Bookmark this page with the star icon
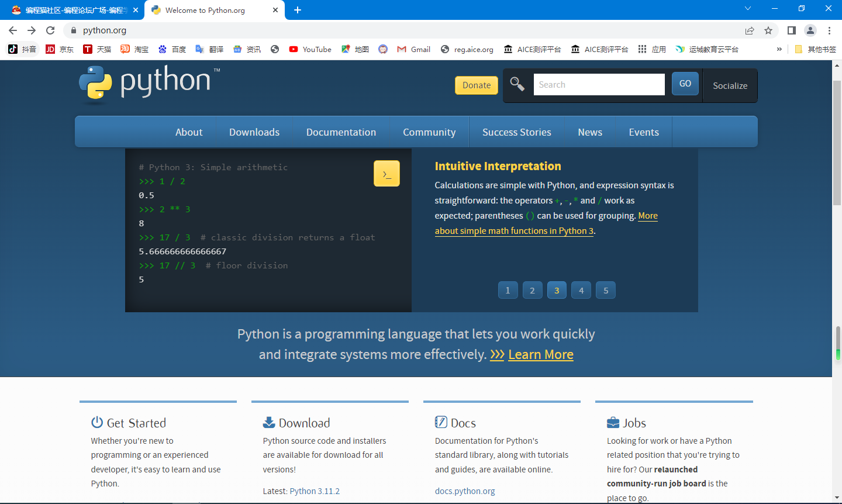 768,30
